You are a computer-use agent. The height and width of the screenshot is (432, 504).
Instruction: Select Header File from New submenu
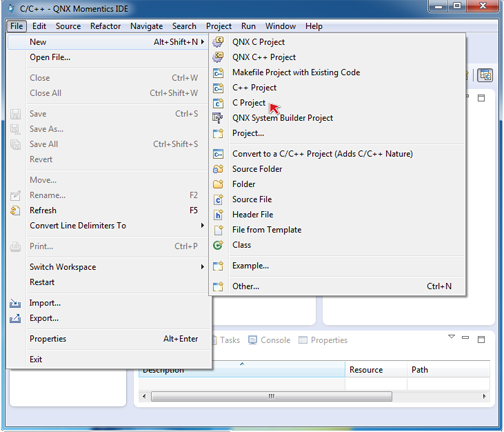pyautogui.click(x=337, y=215)
